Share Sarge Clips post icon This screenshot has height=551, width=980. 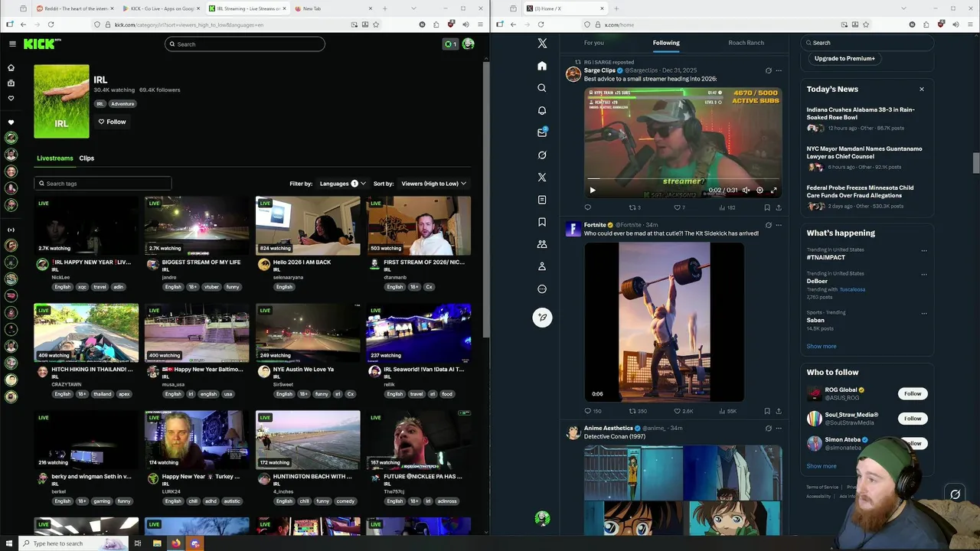pyautogui.click(x=779, y=207)
